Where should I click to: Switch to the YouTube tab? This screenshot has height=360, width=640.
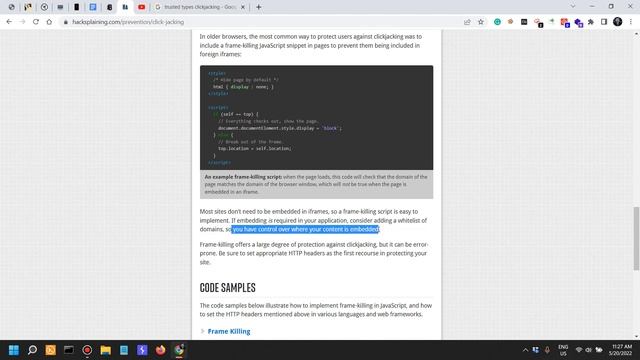click(141, 7)
